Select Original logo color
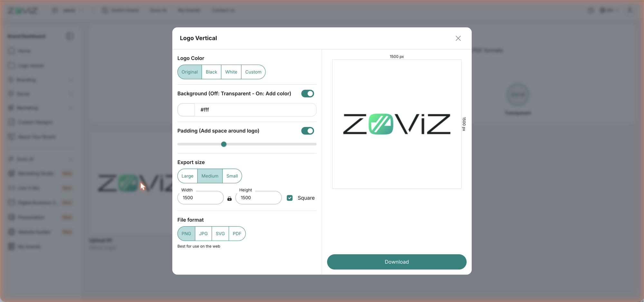The height and width of the screenshot is (302, 644). (190, 72)
